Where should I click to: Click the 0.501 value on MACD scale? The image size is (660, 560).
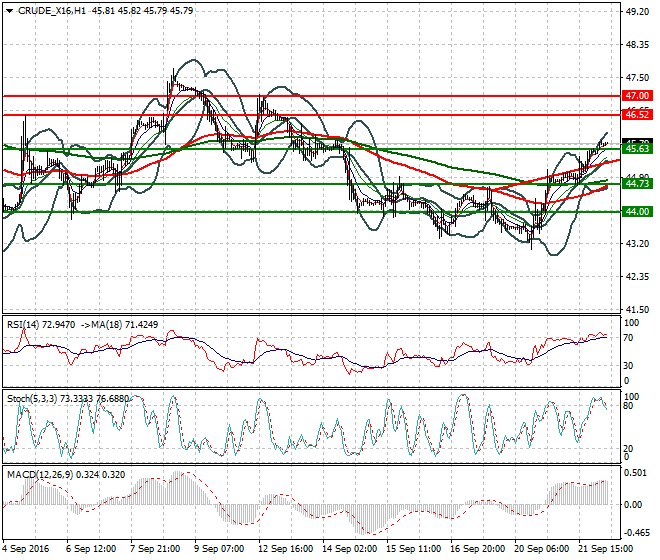click(x=636, y=474)
